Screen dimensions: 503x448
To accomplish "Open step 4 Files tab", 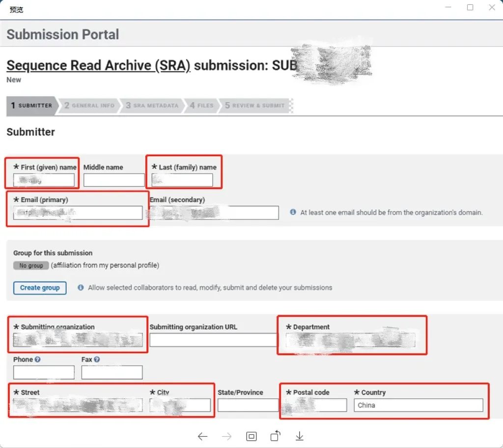I will click(x=201, y=106).
